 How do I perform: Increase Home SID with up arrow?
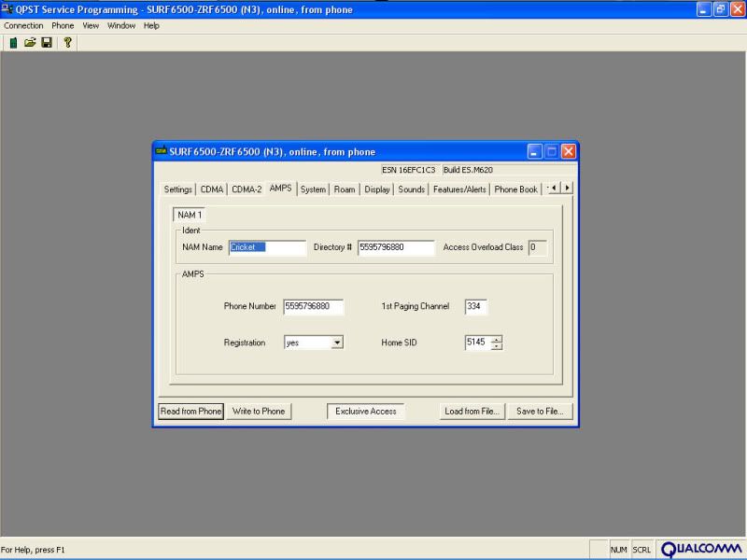tap(497, 339)
